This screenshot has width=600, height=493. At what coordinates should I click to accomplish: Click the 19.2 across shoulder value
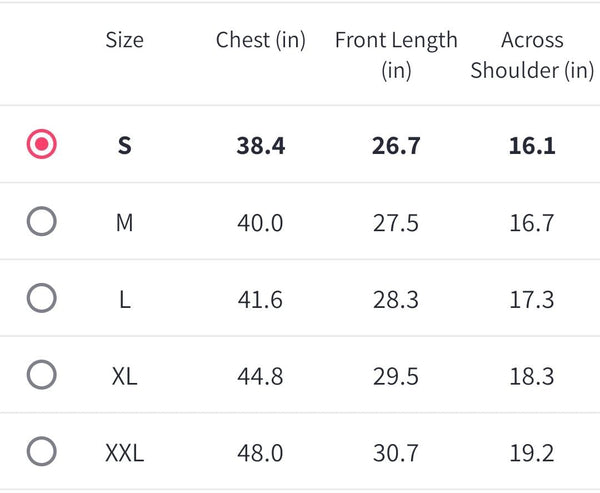531,453
